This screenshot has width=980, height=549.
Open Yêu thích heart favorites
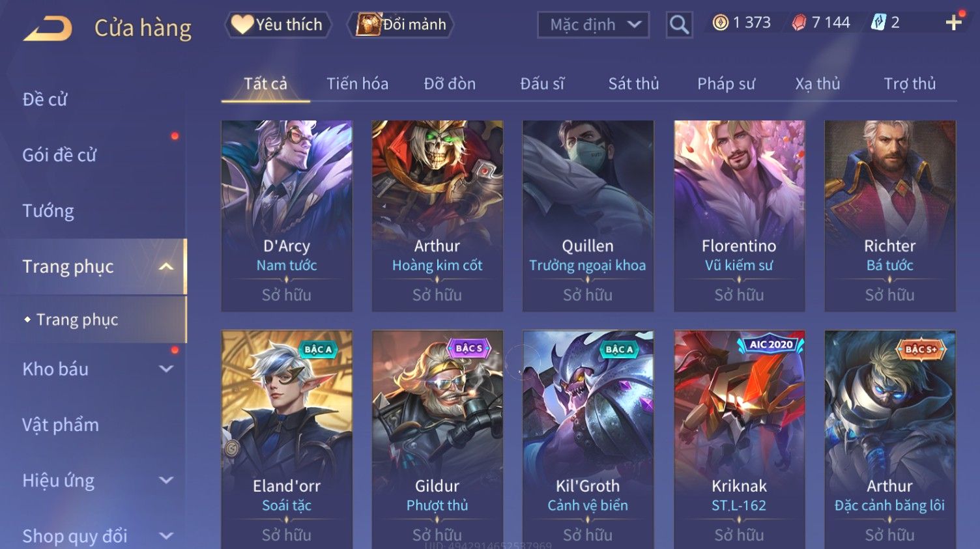click(278, 25)
